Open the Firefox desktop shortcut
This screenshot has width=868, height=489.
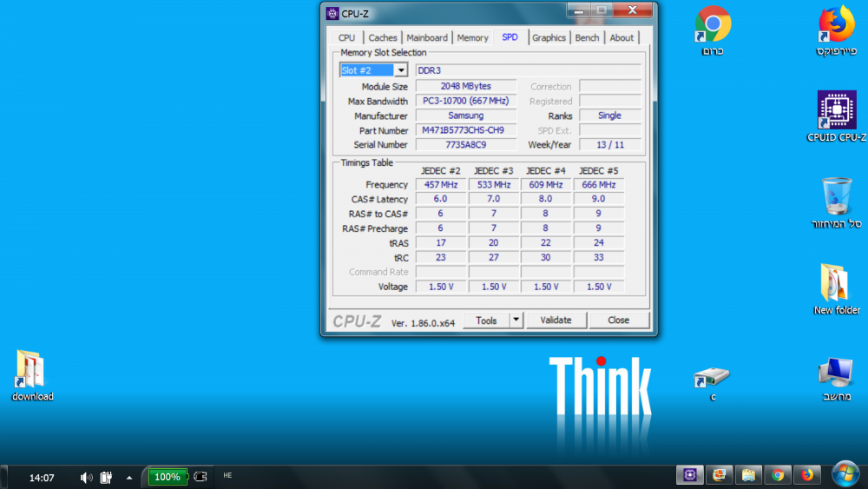[x=836, y=31]
